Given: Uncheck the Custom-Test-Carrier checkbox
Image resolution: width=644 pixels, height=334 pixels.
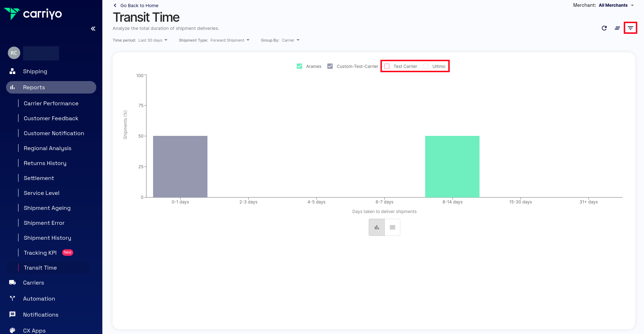Looking at the screenshot, I should pos(330,67).
